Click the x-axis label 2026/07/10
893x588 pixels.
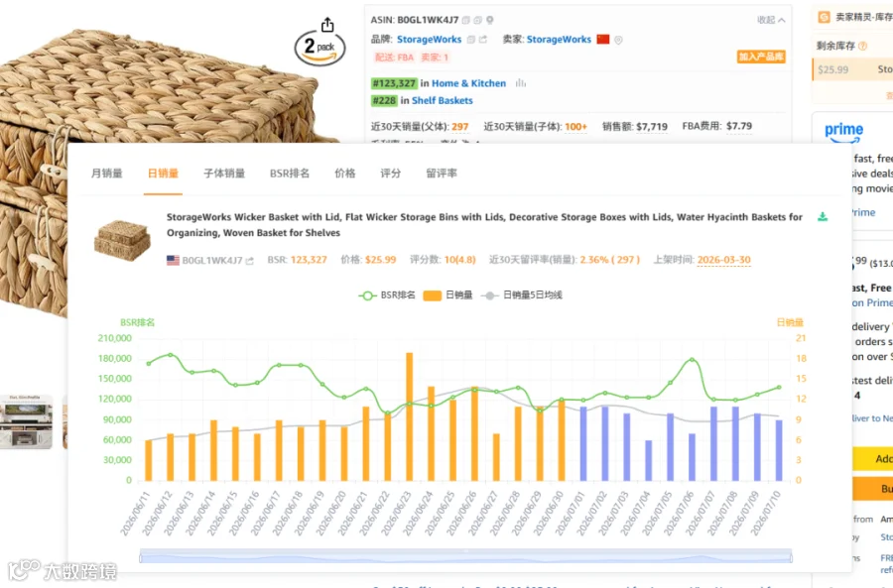765,513
